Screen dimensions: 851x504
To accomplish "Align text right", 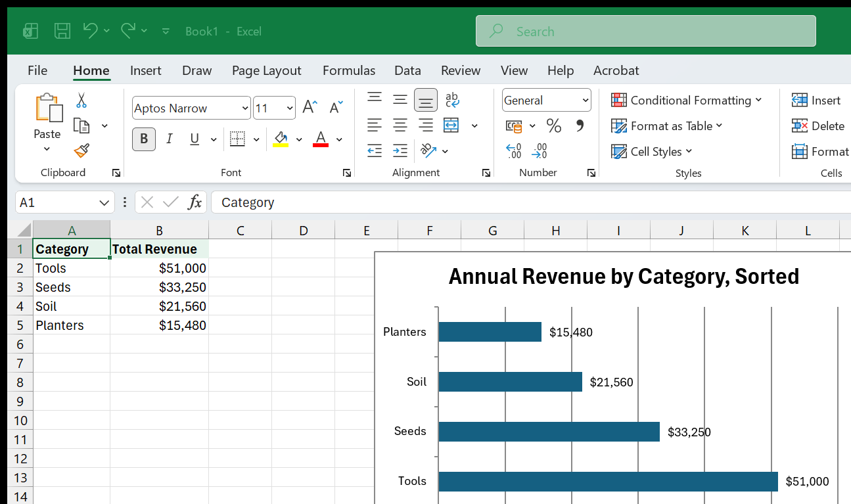I will coord(426,125).
